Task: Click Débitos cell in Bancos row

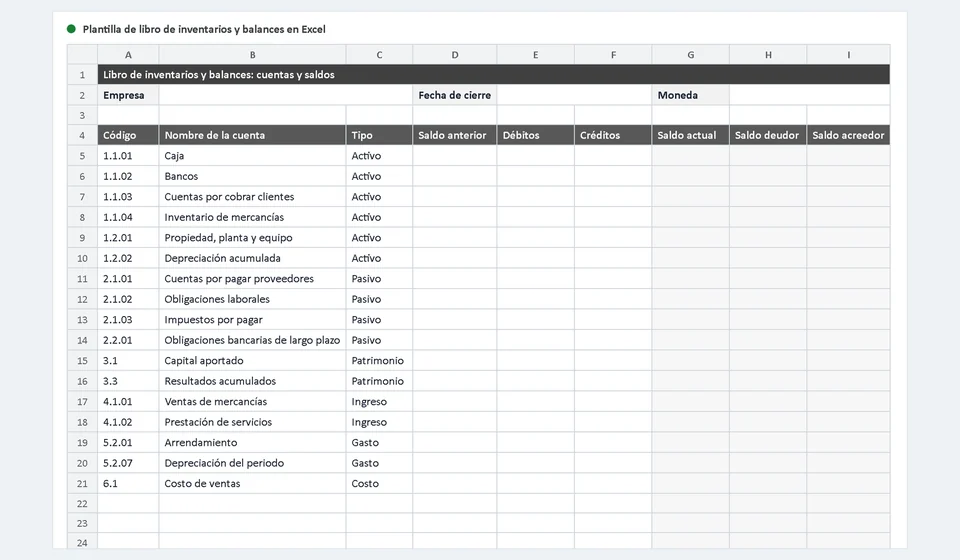Action: click(x=536, y=176)
